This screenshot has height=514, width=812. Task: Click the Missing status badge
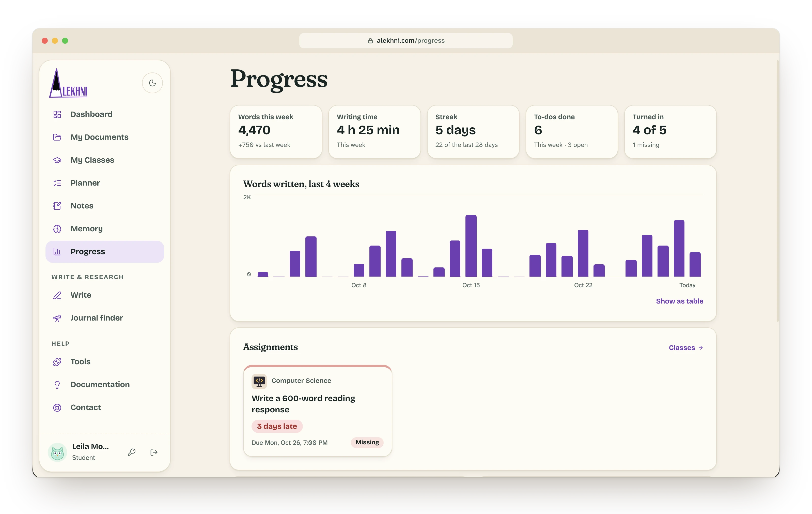tap(367, 443)
